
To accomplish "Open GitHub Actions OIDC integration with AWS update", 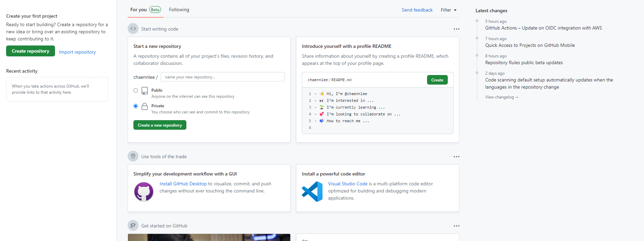I will [x=544, y=28].
